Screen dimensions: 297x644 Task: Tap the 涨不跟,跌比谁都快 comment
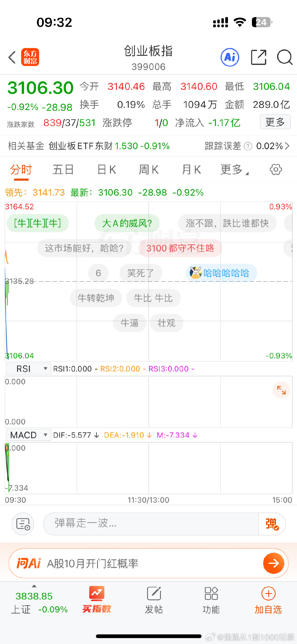point(227,223)
